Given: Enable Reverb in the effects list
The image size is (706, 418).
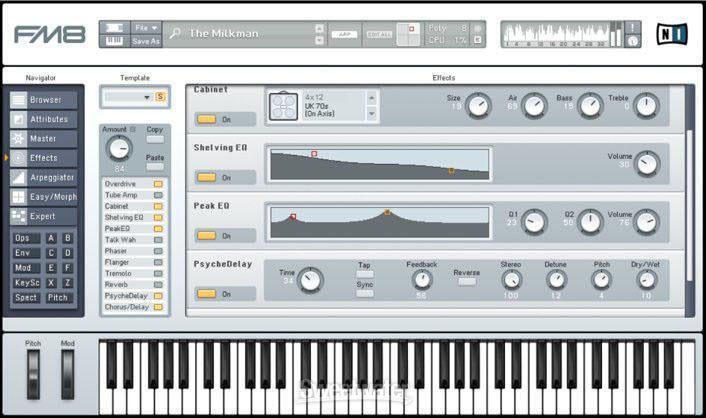Looking at the screenshot, I should (158, 285).
